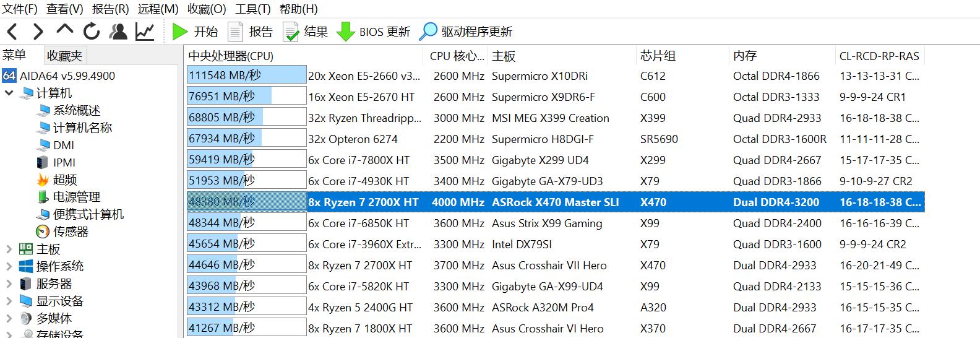Click the refresh icon in toolbar
980x338 pixels.
(92, 31)
